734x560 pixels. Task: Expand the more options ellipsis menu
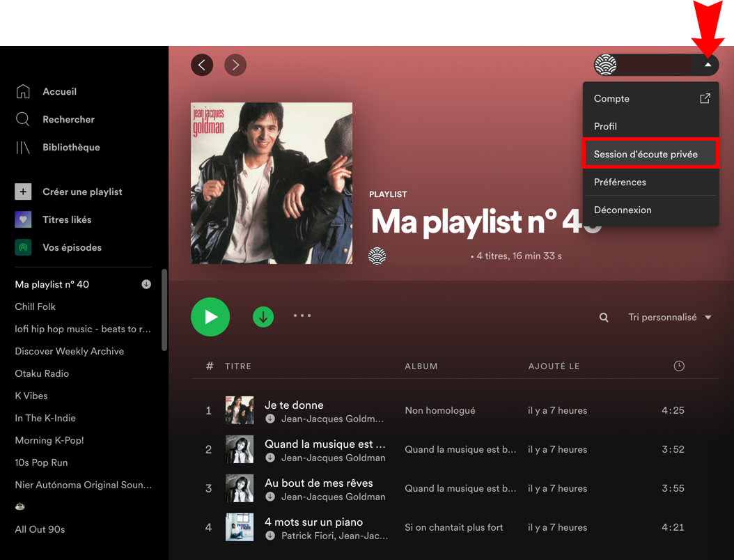pos(302,316)
